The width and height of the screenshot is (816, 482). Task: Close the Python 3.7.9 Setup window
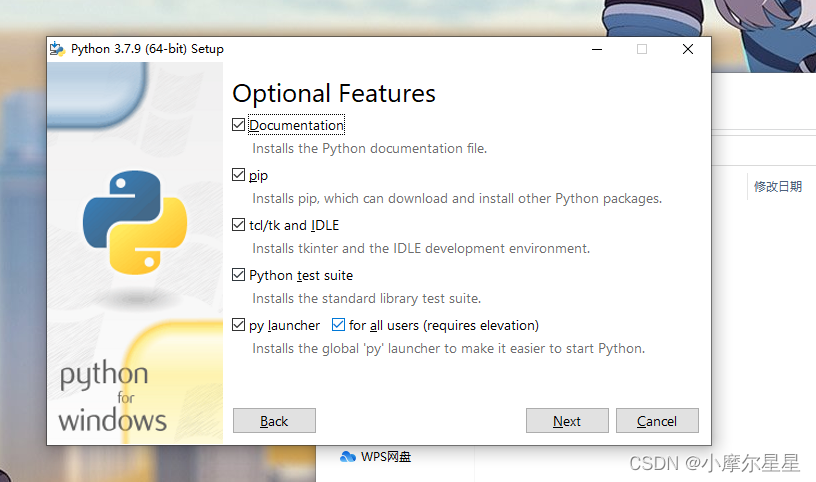click(x=688, y=49)
